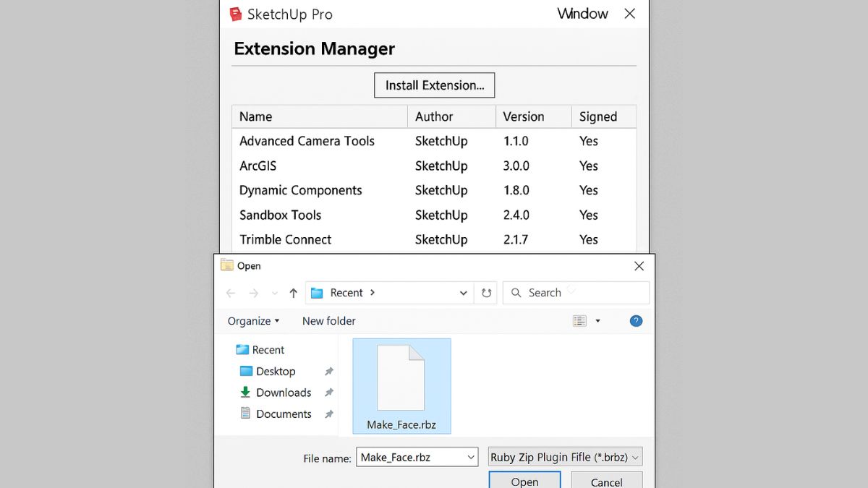Click version 3.0.0 of ArcGIS

(x=516, y=166)
